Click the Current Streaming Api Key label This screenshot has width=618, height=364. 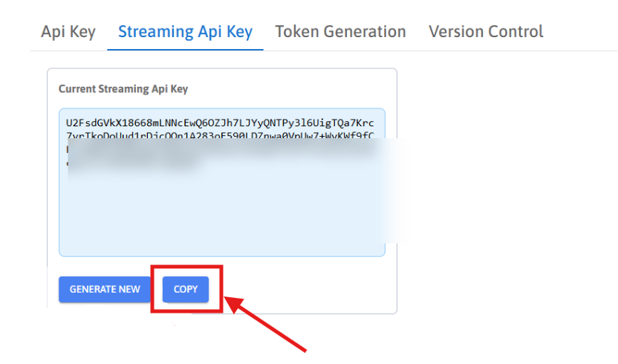pyautogui.click(x=123, y=89)
